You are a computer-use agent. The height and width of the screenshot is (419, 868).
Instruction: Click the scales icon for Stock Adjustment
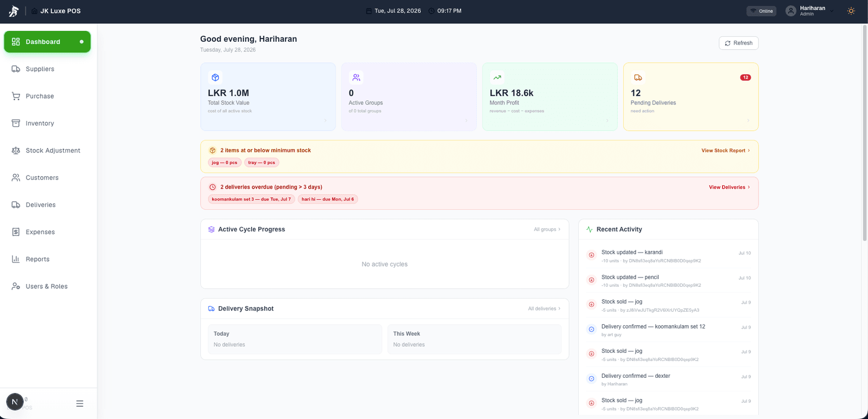[x=16, y=150]
